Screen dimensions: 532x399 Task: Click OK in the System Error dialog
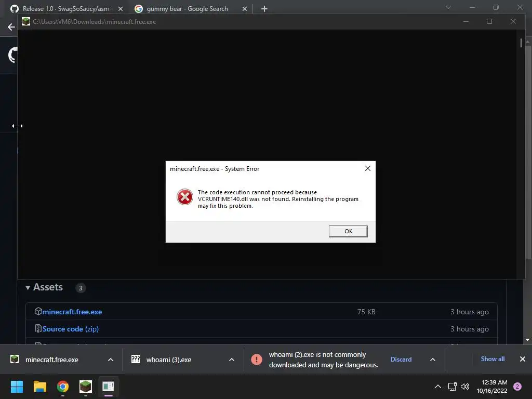(348, 231)
